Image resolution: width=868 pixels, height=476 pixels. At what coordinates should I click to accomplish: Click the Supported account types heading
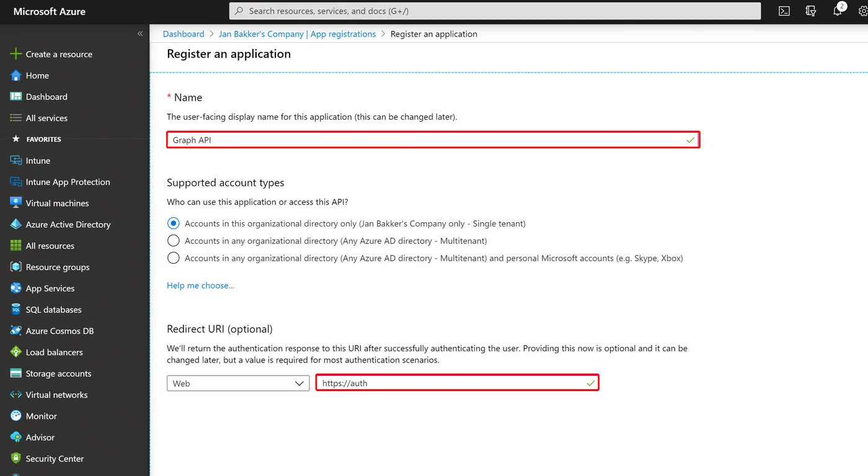(226, 182)
